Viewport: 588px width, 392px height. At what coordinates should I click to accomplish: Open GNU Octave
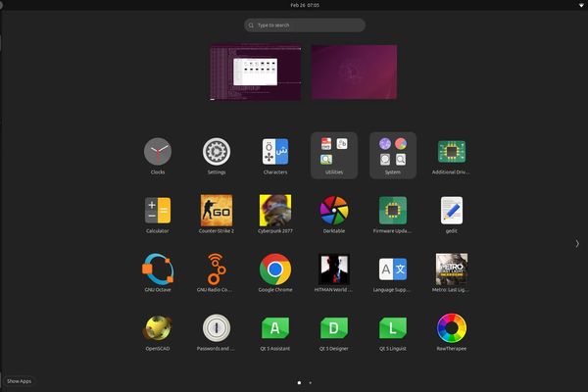pos(158,269)
